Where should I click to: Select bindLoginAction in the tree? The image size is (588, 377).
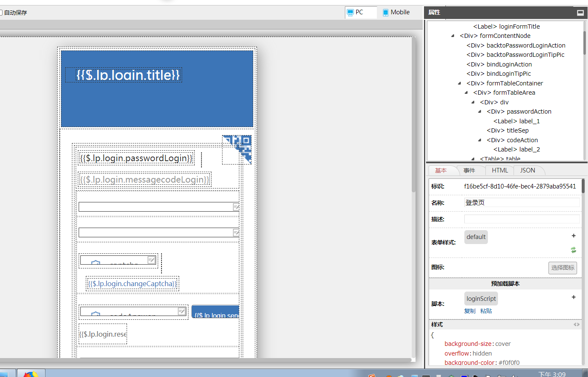coord(499,64)
